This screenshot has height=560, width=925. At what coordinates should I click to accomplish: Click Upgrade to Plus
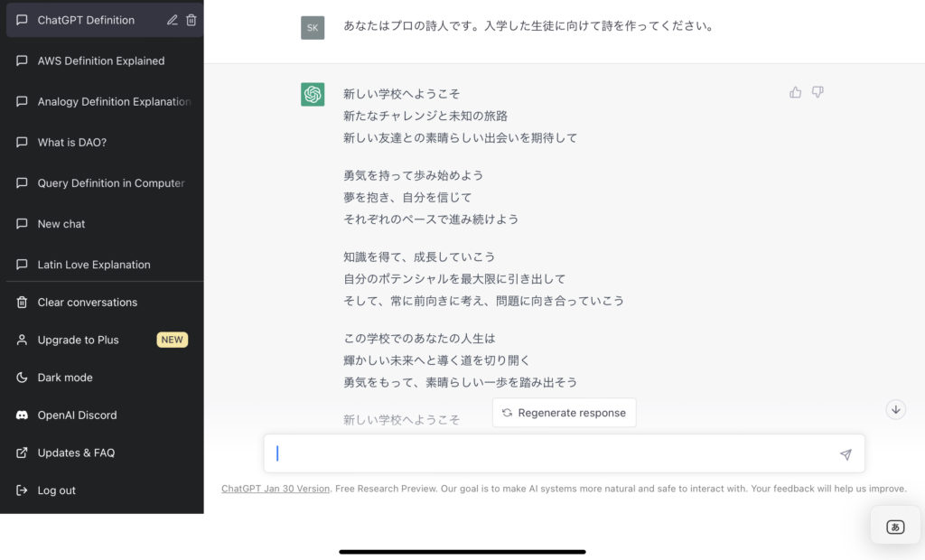(78, 340)
